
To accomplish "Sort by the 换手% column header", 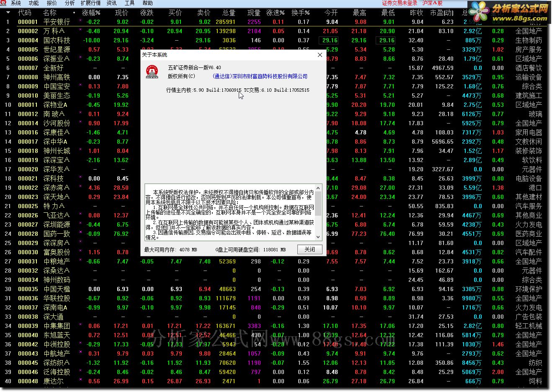I will [300, 13].
